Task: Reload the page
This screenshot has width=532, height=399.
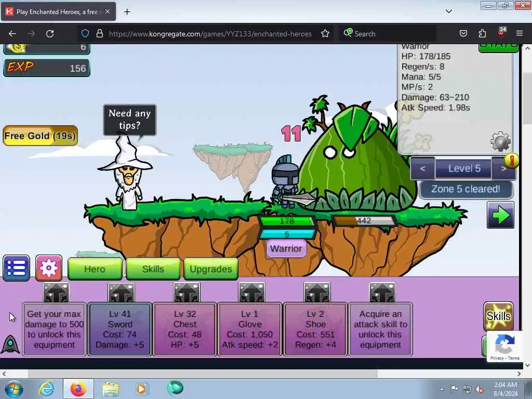Action: pos(50,34)
